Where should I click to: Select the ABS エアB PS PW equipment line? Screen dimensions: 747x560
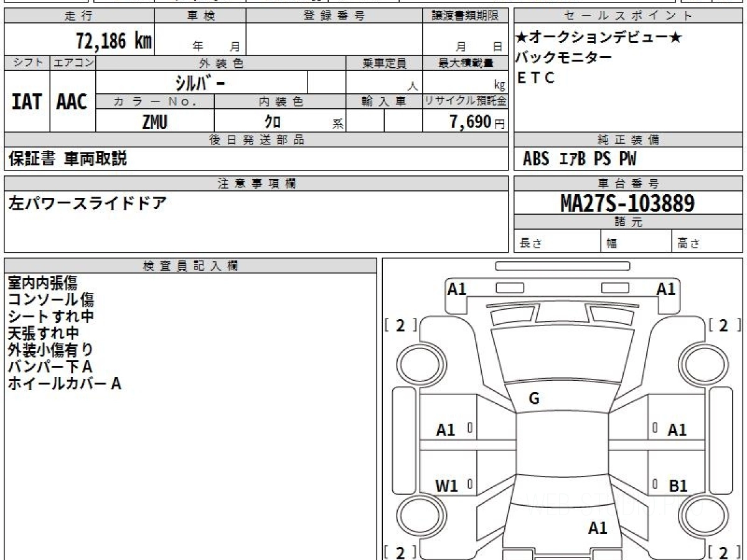[580, 159]
